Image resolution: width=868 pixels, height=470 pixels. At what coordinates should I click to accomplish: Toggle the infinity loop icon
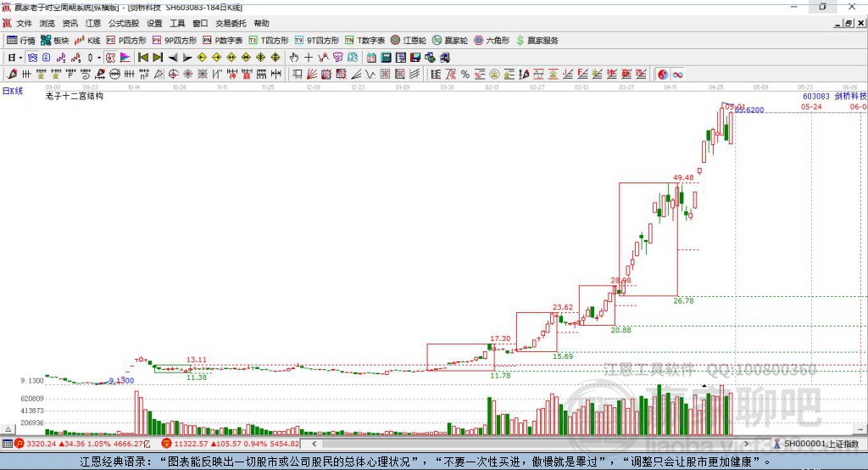click(677, 75)
